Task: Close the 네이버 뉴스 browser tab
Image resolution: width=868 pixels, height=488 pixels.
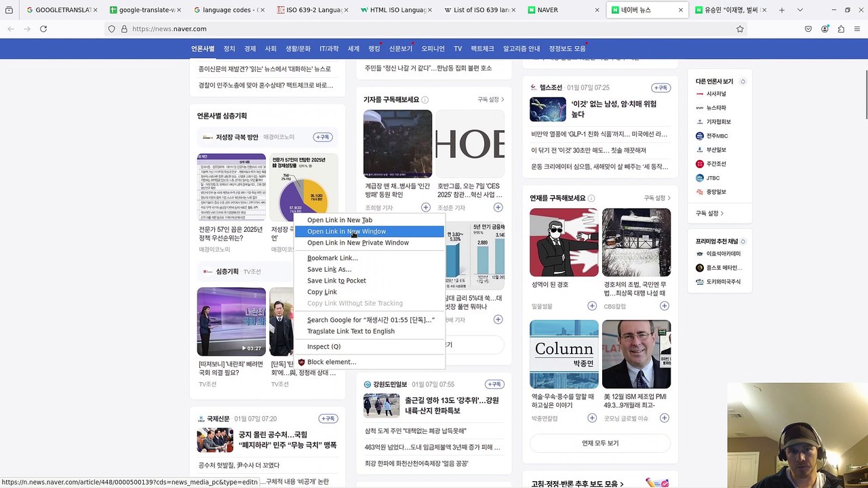Action: [x=681, y=10]
